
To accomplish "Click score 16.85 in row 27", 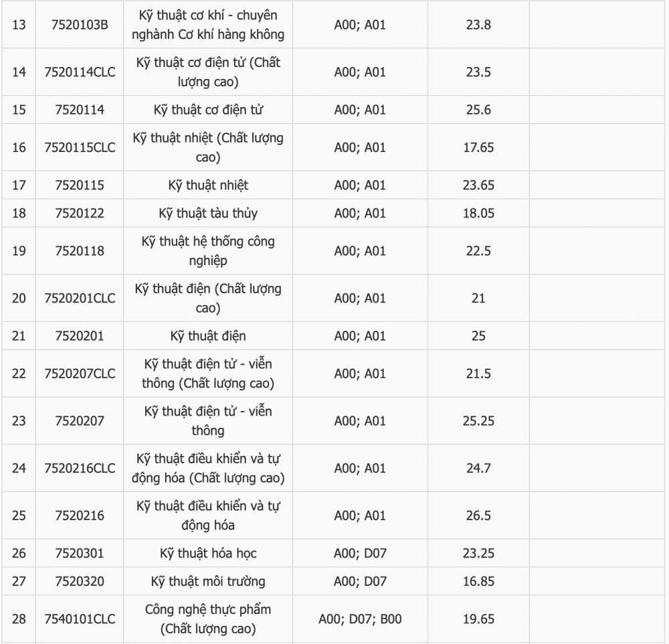I will point(478,581).
